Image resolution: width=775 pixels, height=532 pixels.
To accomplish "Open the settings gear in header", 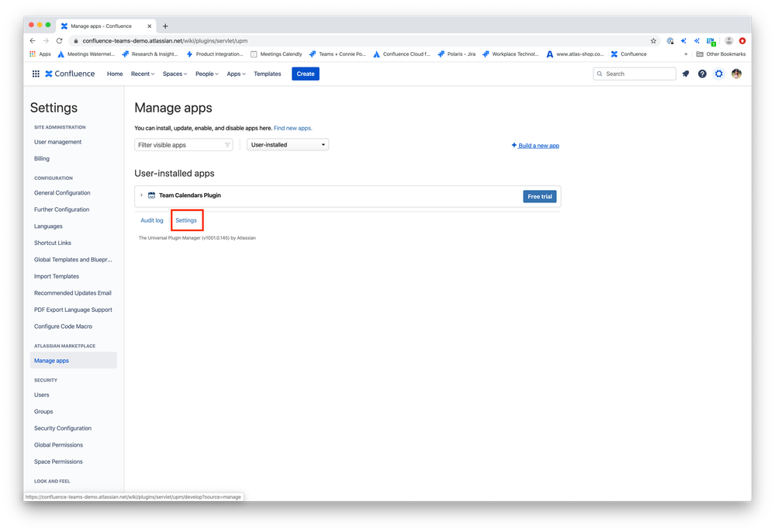I will tap(718, 74).
